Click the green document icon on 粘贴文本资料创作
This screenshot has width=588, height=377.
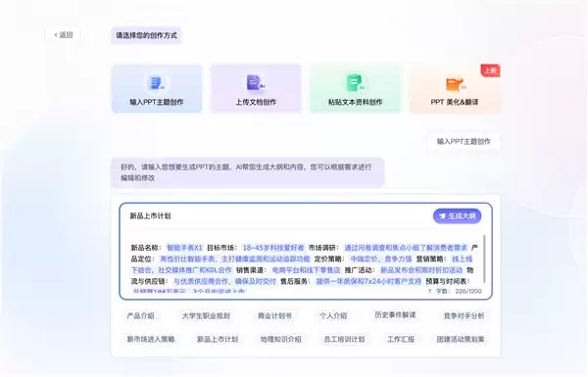(x=355, y=83)
